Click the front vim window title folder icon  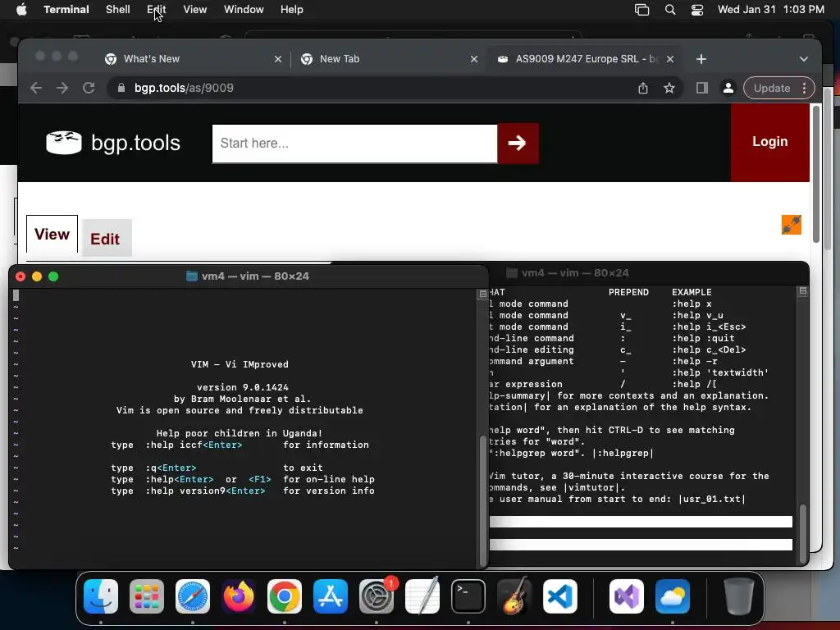[x=191, y=276]
